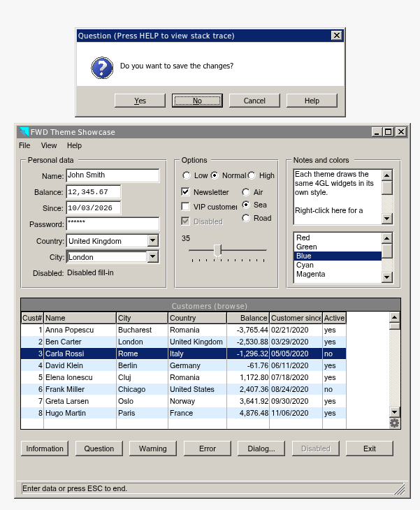Screen dimensions: 420x510
Task: Select Red in the color list
Action: tap(338, 238)
